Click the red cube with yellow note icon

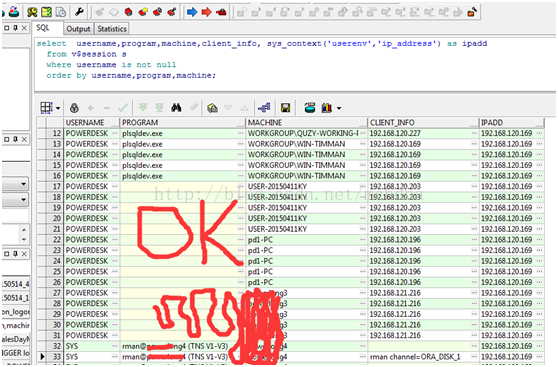143,12
